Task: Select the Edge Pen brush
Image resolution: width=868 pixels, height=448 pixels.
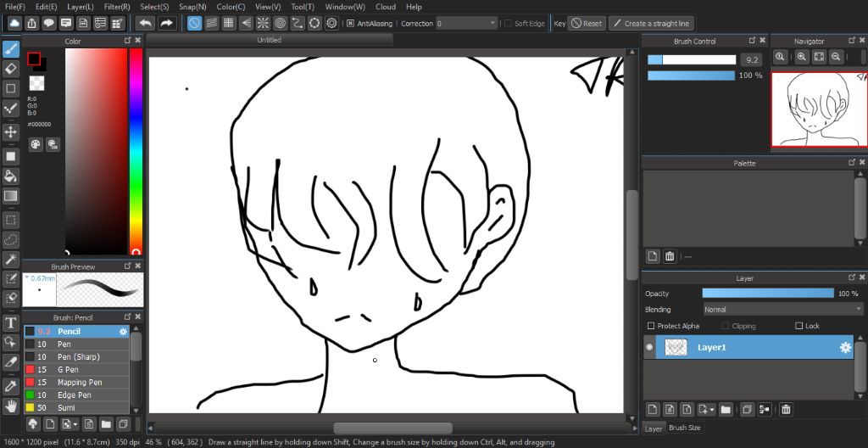Action: [76, 395]
